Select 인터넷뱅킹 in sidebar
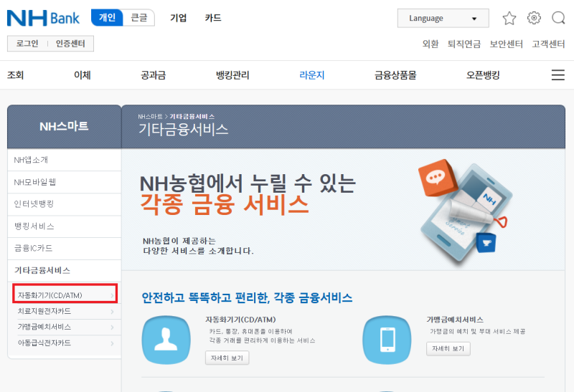Viewport: 574px width, 392px height. tap(64, 204)
